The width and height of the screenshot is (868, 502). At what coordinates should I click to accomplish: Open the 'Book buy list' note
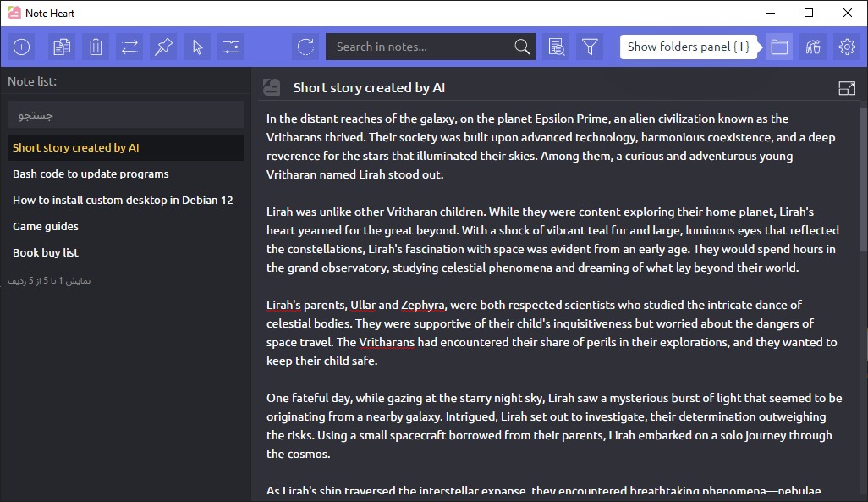click(46, 252)
